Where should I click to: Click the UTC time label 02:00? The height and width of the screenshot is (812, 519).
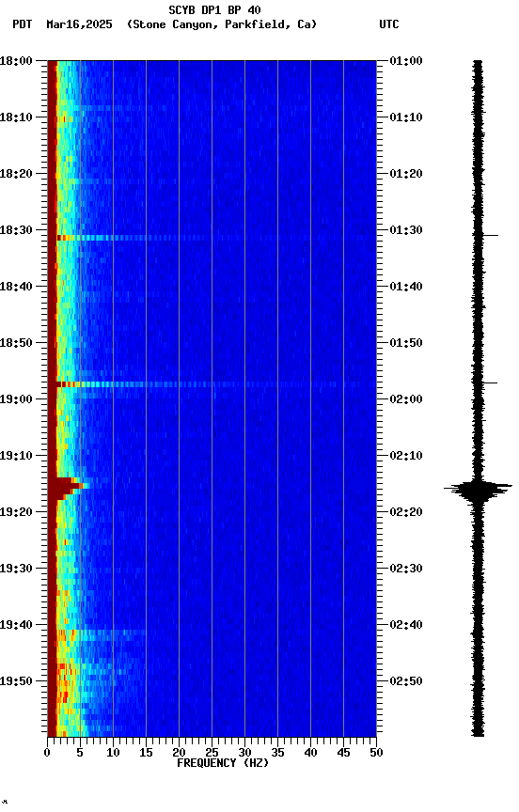(406, 399)
